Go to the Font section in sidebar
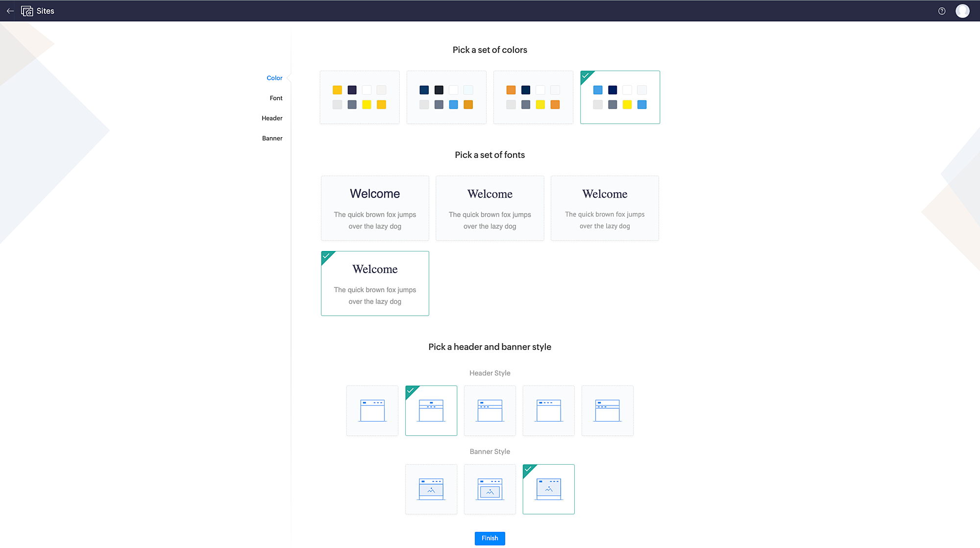 [x=276, y=98]
